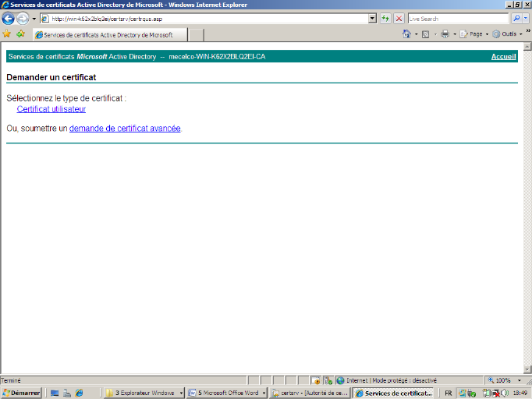Open Favorites Center star icon
This screenshot has height=399, width=532.
pyautogui.click(x=7, y=34)
